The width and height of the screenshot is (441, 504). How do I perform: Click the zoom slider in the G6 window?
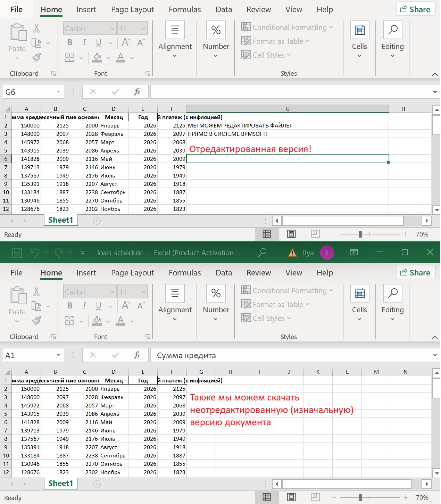[x=360, y=234]
